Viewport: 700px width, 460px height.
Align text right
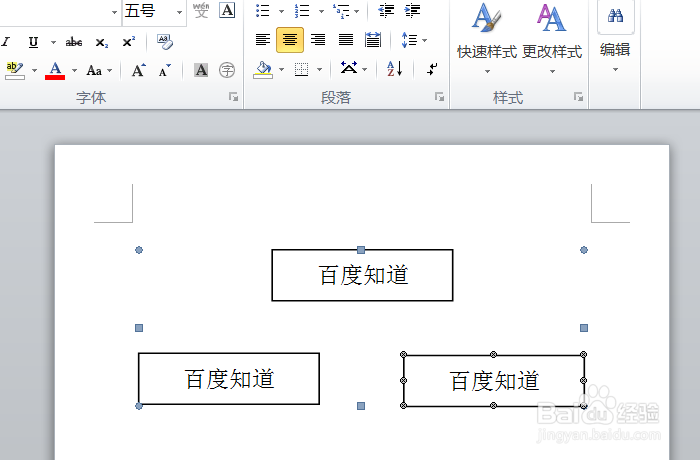[318, 40]
